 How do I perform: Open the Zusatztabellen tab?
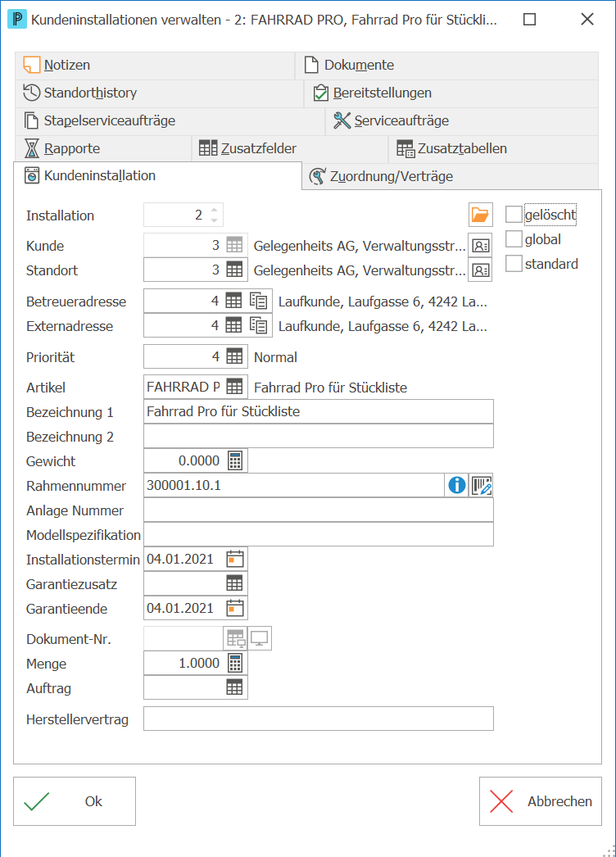tap(494, 148)
